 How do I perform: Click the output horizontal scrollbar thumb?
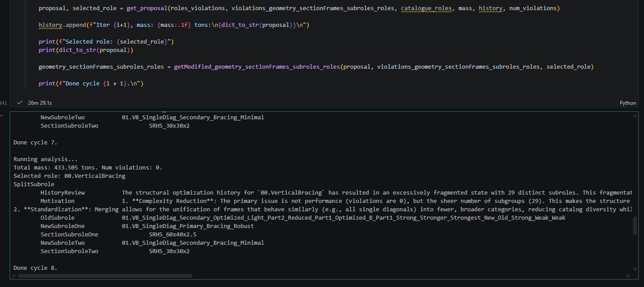(x=105, y=276)
